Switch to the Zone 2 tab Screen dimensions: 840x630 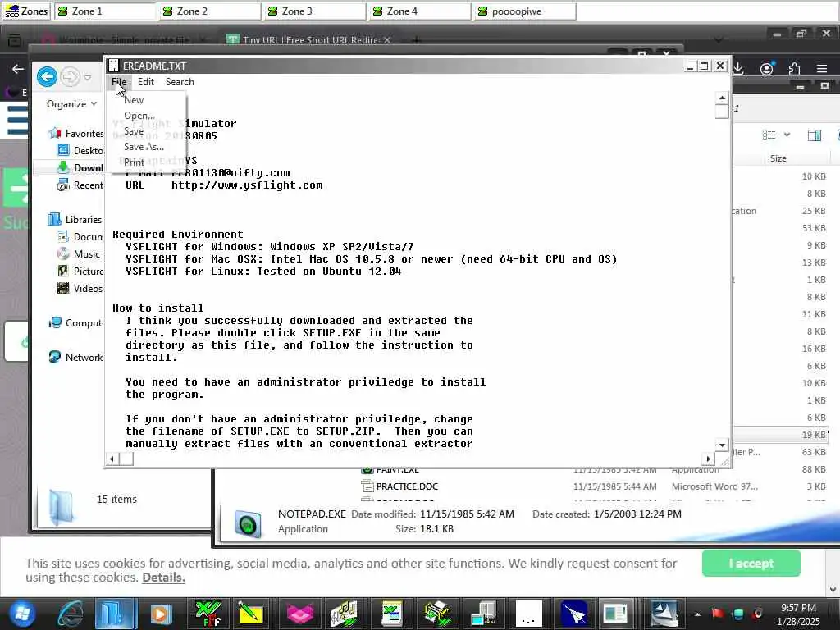tap(210, 11)
